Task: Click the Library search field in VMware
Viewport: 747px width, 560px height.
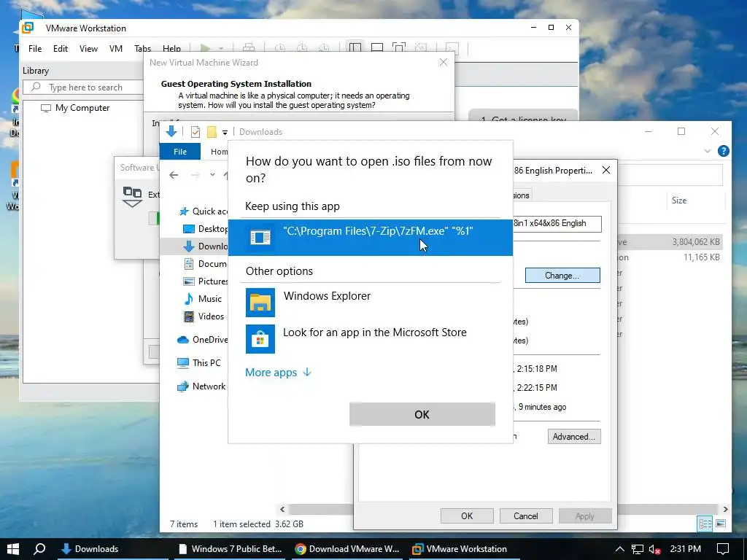Action: click(x=84, y=87)
